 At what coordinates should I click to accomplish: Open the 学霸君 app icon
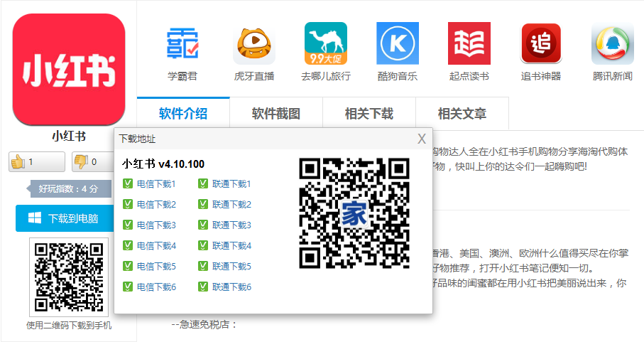coord(182,43)
